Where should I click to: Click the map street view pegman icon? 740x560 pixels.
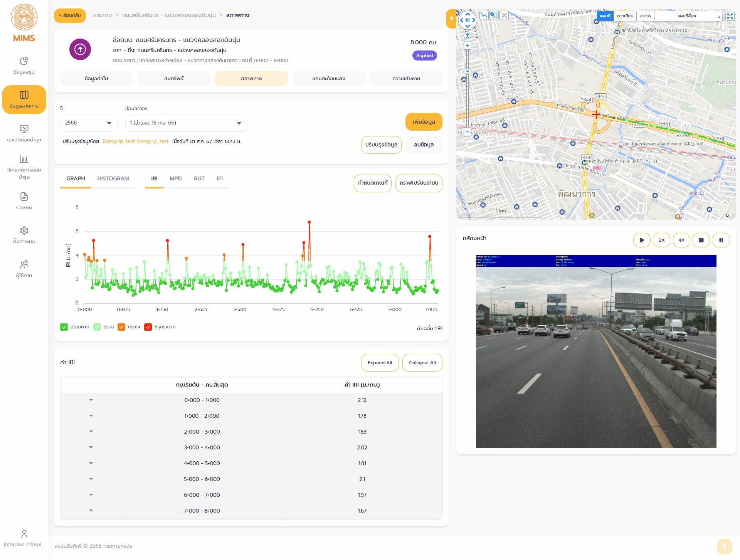click(x=467, y=35)
